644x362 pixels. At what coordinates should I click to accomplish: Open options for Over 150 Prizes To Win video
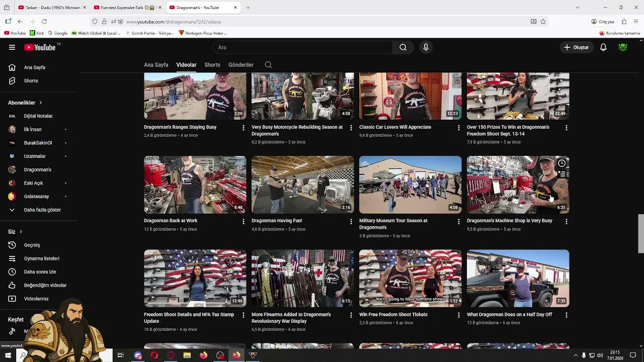coord(566,128)
